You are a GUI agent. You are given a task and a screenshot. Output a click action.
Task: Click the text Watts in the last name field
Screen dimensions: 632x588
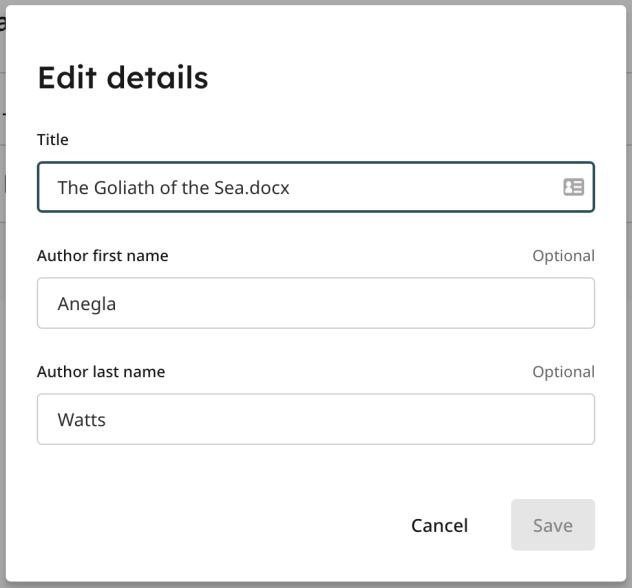81,420
